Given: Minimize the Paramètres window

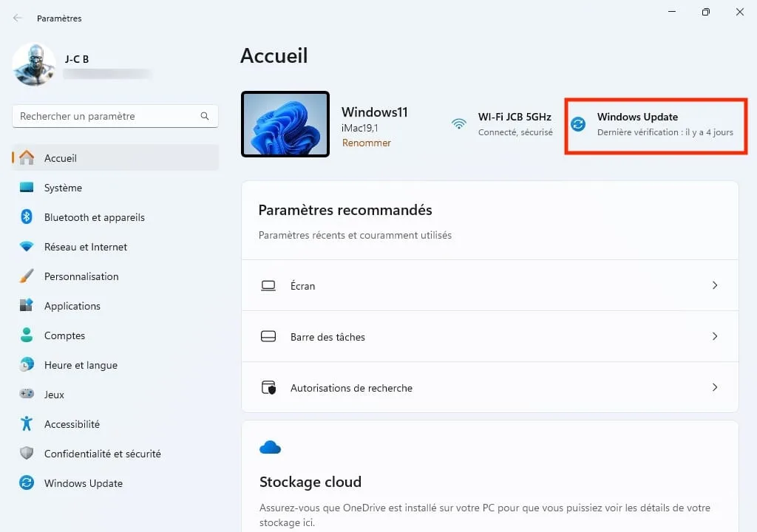Looking at the screenshot, I should click(x=671, y=12).
